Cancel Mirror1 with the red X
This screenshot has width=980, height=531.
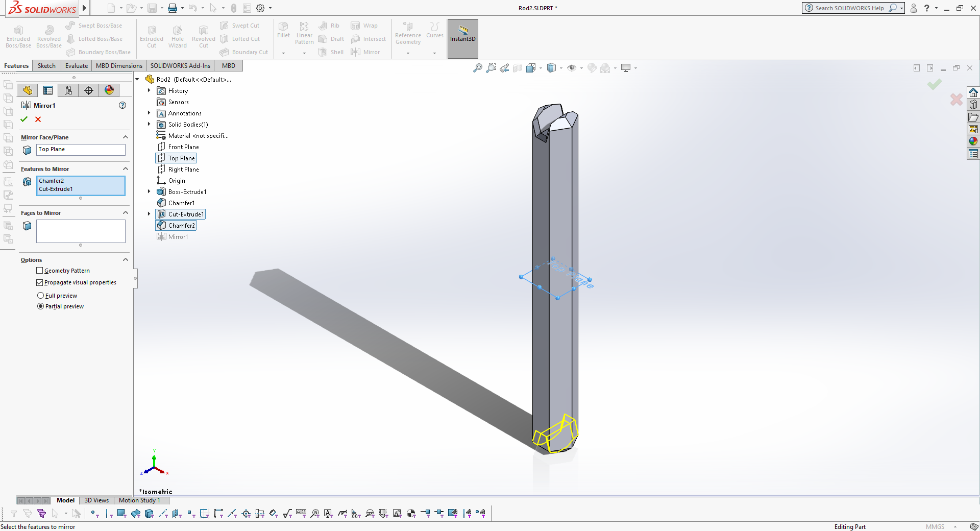click(38, 119)
